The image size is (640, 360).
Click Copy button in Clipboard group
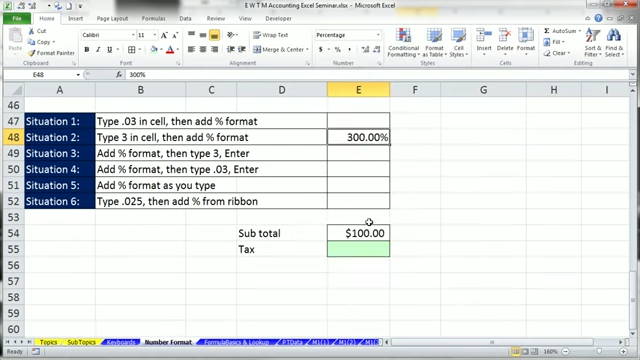[x=40, y=42]
